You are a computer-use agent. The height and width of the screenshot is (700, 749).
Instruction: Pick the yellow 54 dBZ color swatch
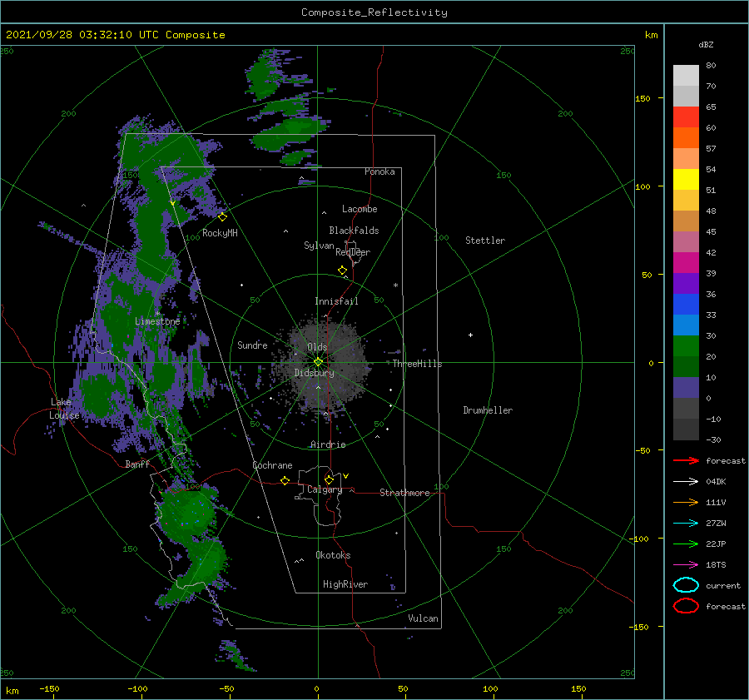pyautogui.click(x=686, y=179)
